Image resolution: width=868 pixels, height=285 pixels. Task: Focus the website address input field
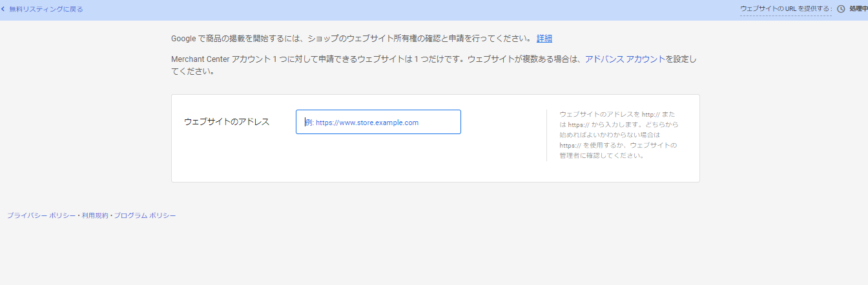pyautogui.click(x=378, y=122)
